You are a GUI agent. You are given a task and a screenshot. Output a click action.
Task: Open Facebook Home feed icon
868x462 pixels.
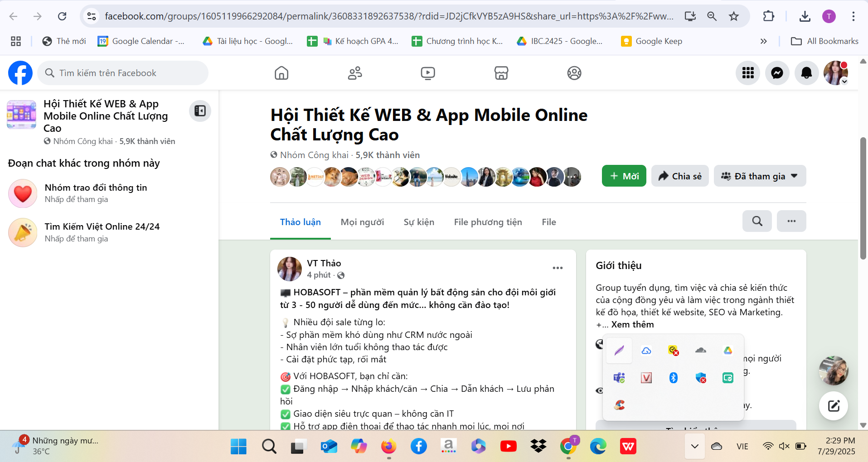coord(281,73)
